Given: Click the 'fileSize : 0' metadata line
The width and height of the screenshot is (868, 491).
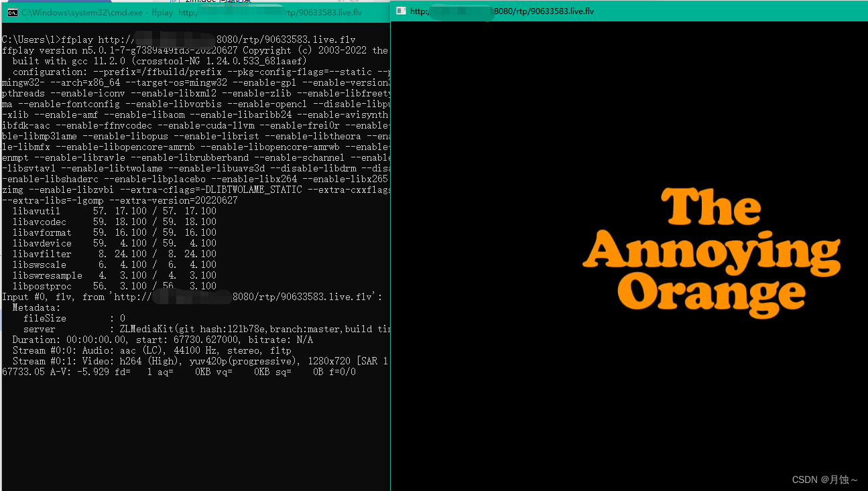Looking at the screenshot, I should pos(74,318).
